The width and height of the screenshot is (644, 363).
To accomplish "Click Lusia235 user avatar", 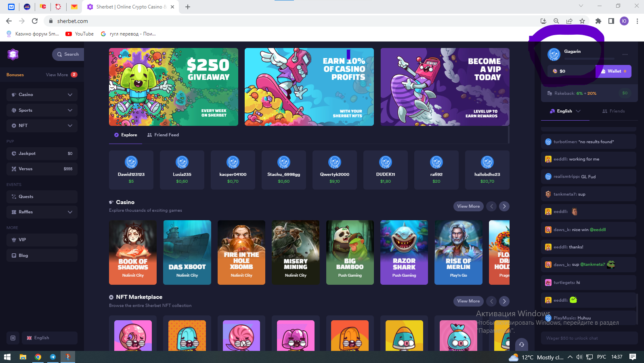I will pos(182,162).
